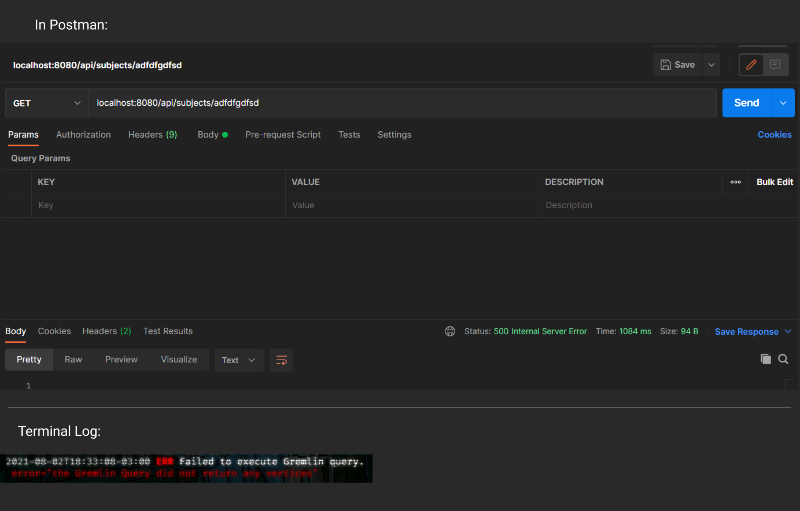Open the Save options dropdown arrow
The width and height of the screenshot is (800, 511).
click(x=711, y=65)
